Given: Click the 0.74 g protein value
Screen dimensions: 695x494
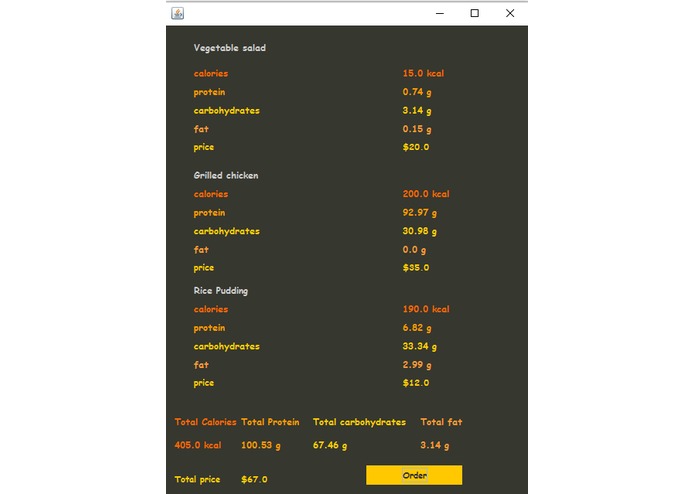Looking at the screenshot, I should tap(417, 92).
